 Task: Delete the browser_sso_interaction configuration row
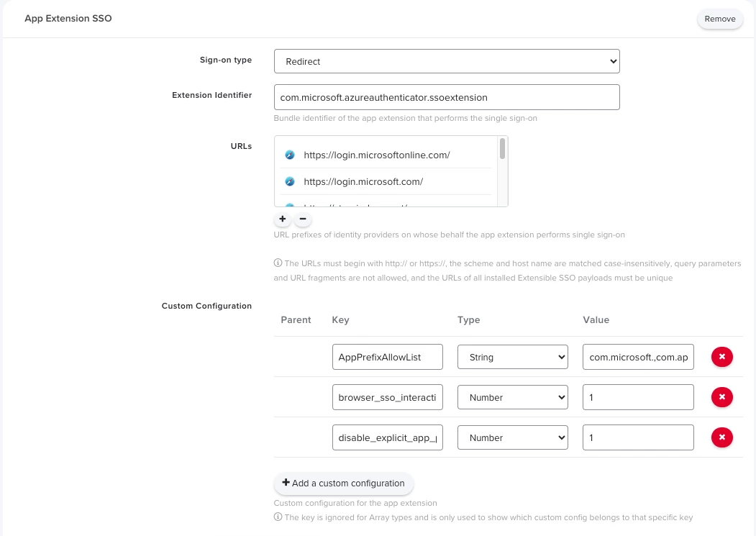point(721,397)
